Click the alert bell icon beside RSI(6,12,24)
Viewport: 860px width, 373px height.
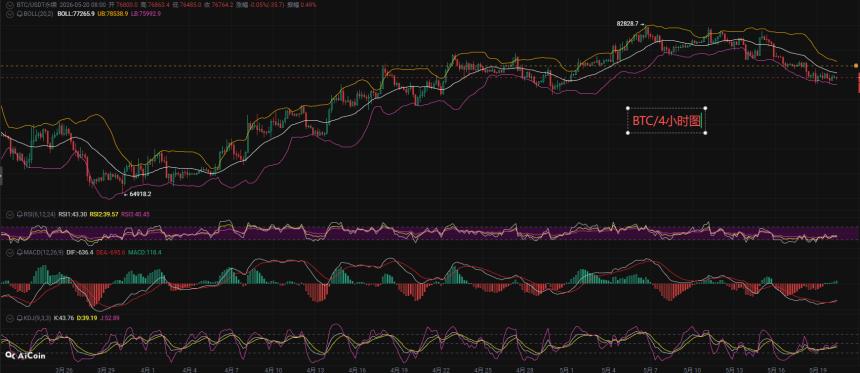coord(20,214)
